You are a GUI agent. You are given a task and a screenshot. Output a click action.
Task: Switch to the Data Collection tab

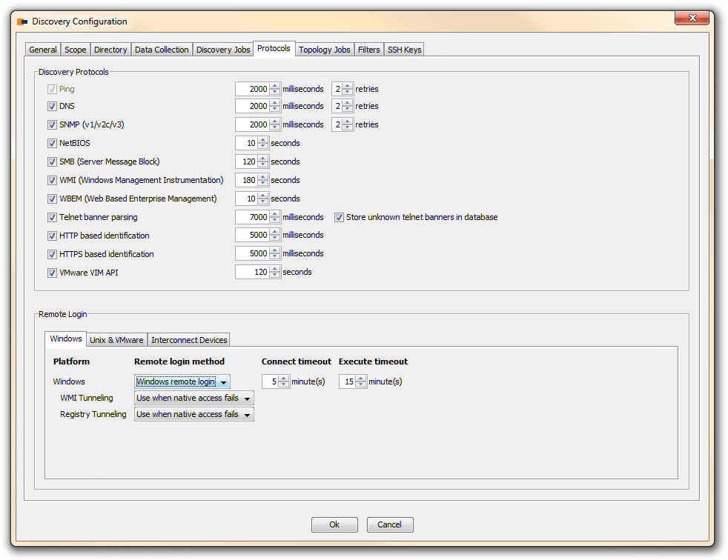pos(162,48)
